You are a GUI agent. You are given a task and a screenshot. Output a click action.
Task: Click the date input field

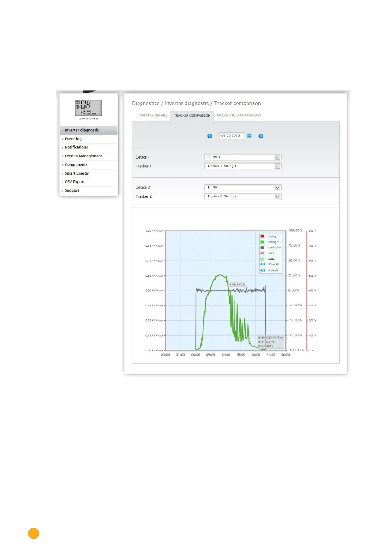tap(231, 136)
